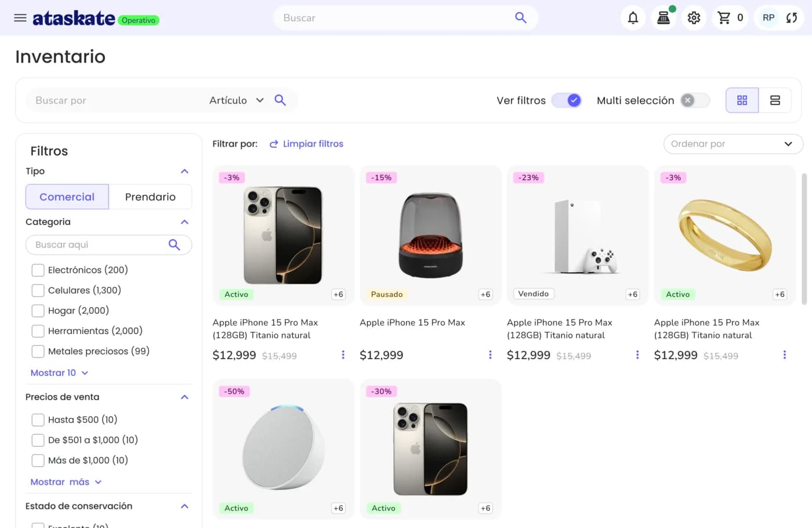Viewport: 812px width, 528px height.
Task: Open options menu for the Pausado speaker card
Action: pyautogui.click(x=490, y=355)
